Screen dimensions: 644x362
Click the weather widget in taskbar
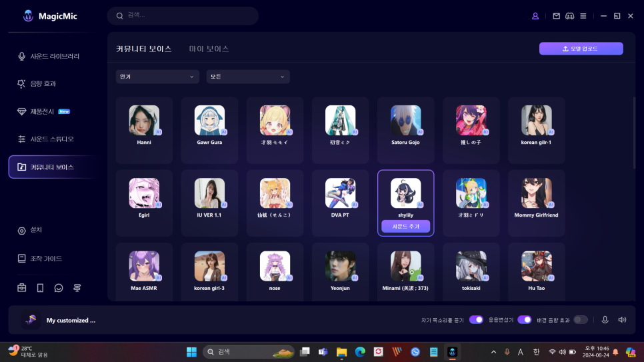tap(28, 352)
